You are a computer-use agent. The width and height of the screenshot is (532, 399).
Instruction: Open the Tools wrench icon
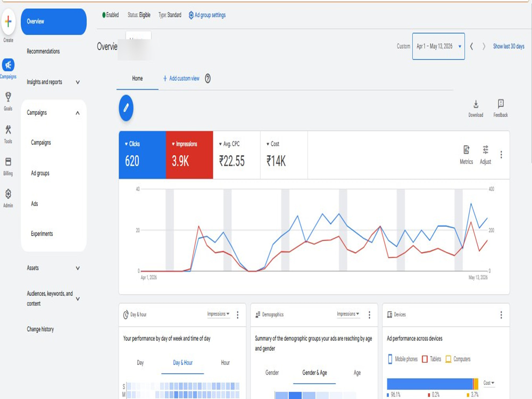coord(8,129)
